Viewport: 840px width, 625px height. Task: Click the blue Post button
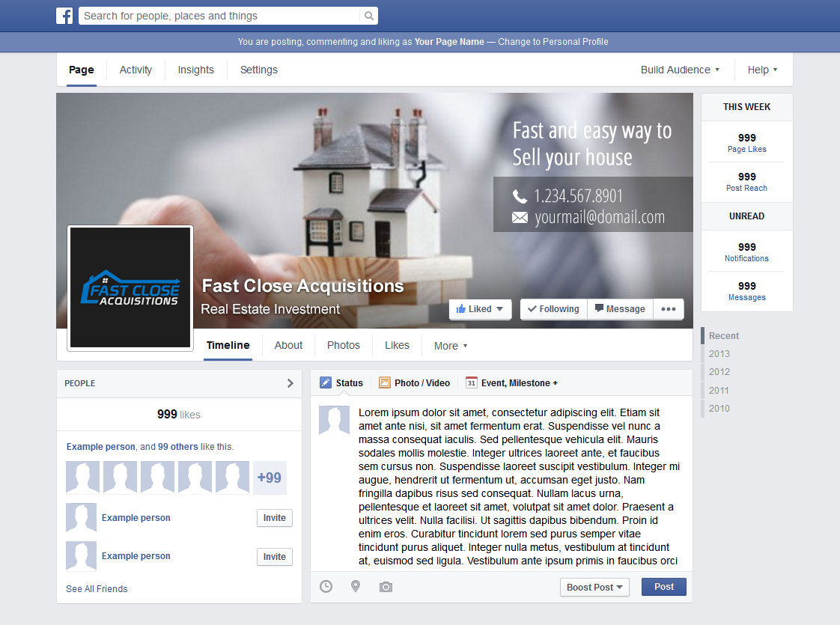point(663,587)
